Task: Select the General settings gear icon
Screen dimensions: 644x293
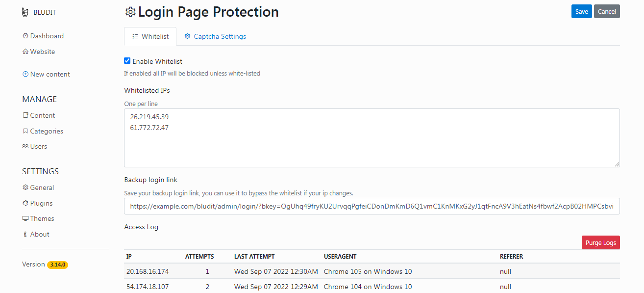Action: (25, 187)
